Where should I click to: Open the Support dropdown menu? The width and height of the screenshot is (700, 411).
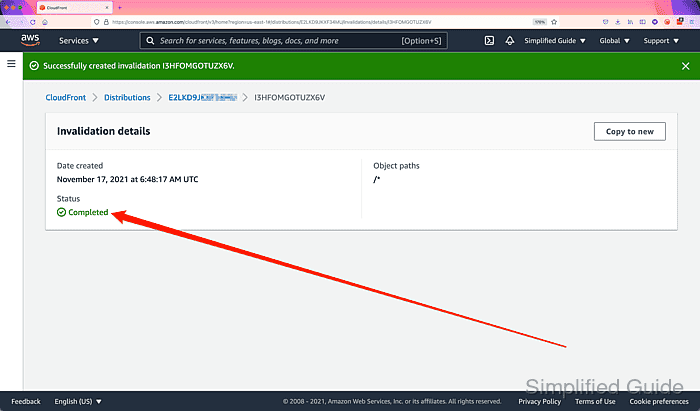point(661,41)
